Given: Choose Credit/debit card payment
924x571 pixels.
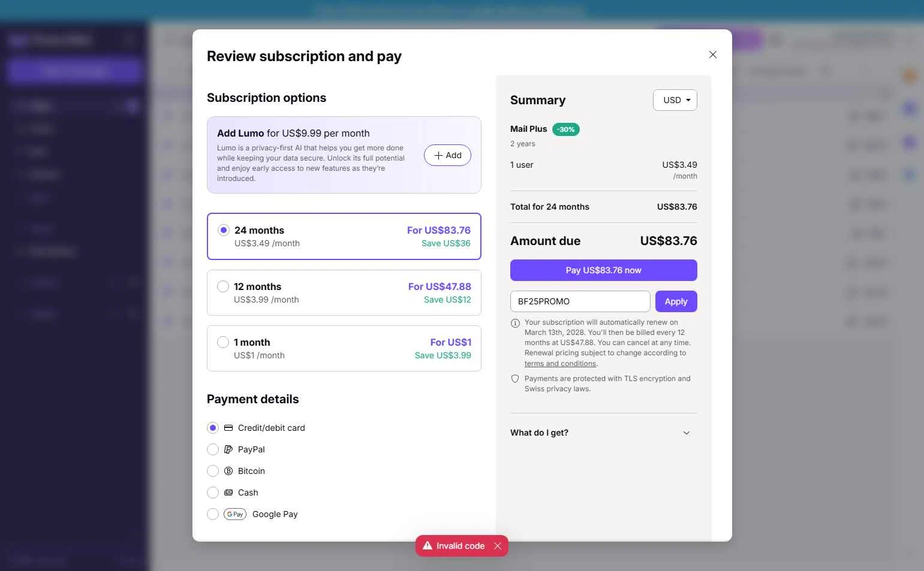Looking at the screenshot, I should 213,428.
